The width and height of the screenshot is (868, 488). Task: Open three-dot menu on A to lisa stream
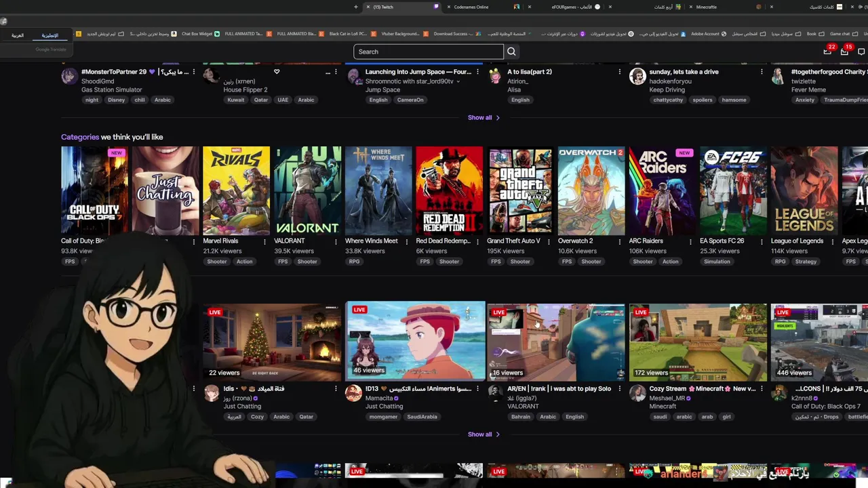pyautogui.click(x=619, y=72)
